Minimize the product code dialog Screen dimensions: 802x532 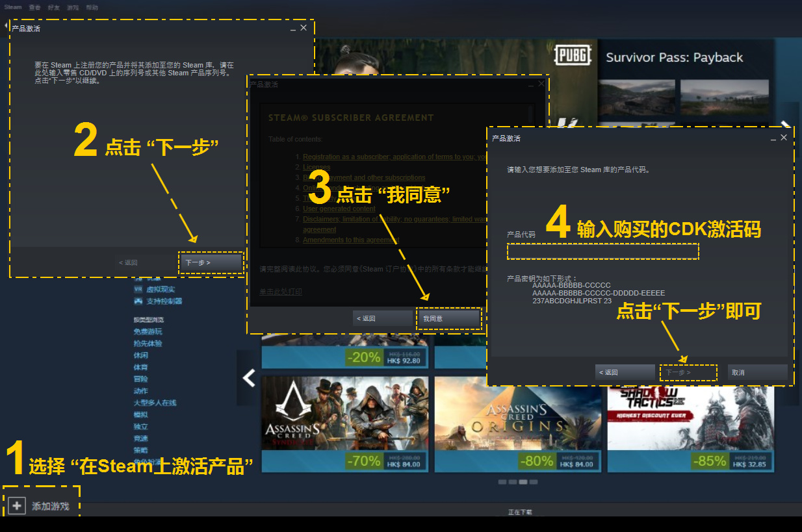point(773,138)
